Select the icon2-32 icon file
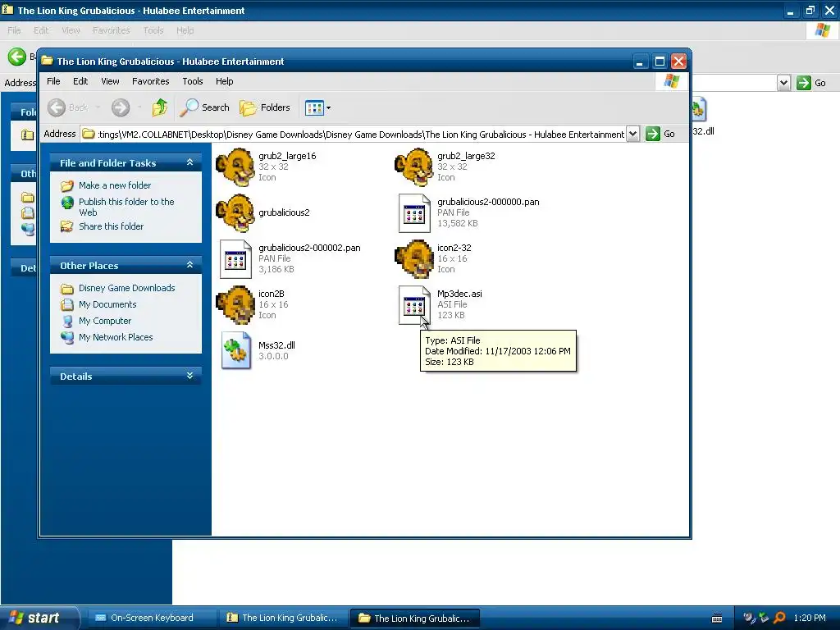 pos(414,259)
